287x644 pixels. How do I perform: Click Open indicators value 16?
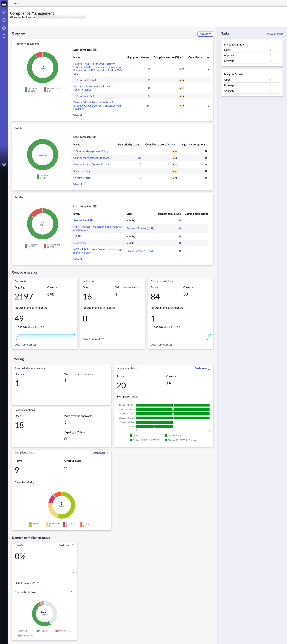[x=87, y=297]
